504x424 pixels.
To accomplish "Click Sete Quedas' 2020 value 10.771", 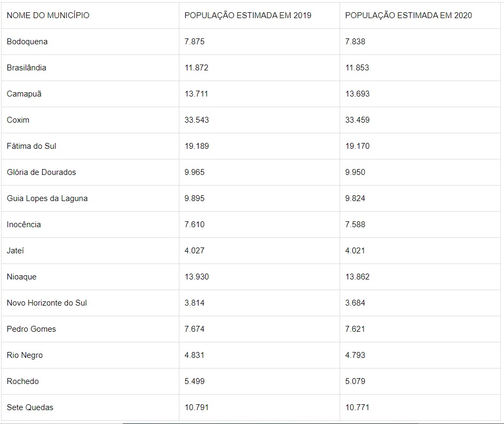I will pos(357,407).
